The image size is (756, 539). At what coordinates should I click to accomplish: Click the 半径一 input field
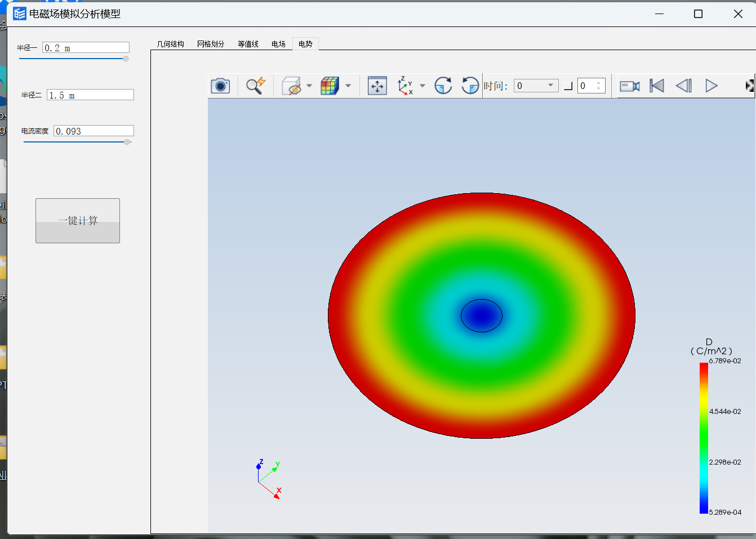click(86, 48)
